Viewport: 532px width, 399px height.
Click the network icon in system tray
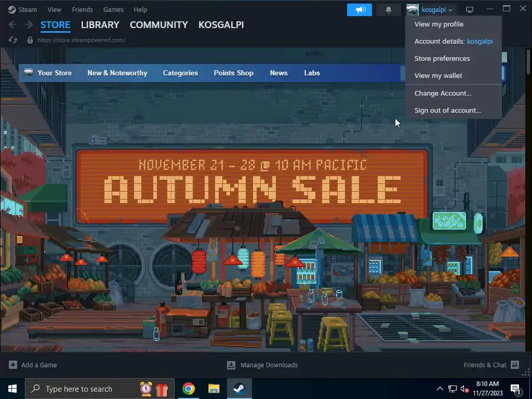(453, 389)
